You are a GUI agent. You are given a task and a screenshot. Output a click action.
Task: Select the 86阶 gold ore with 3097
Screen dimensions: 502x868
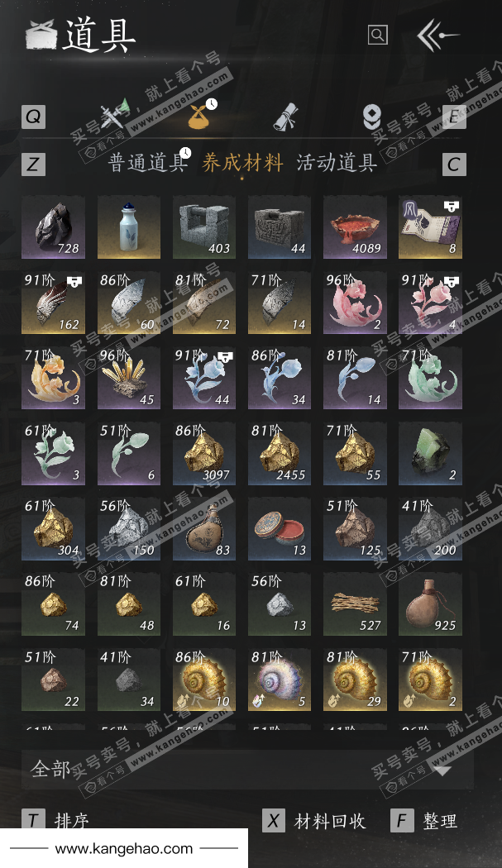pyautogui.click(x=204, y=453)
